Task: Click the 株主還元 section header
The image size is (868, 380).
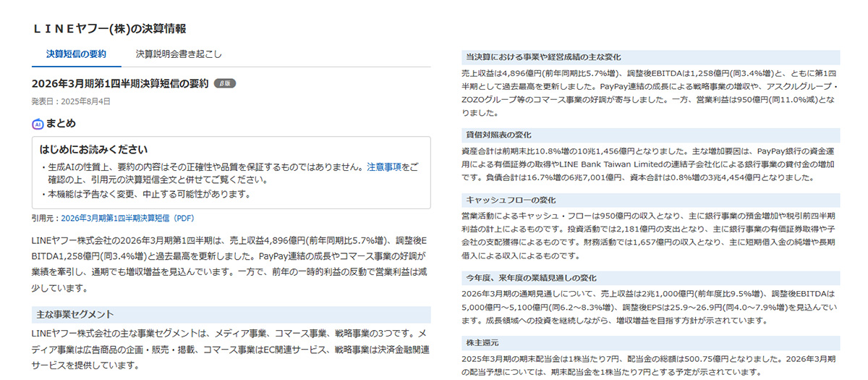Action: [650, 342]
